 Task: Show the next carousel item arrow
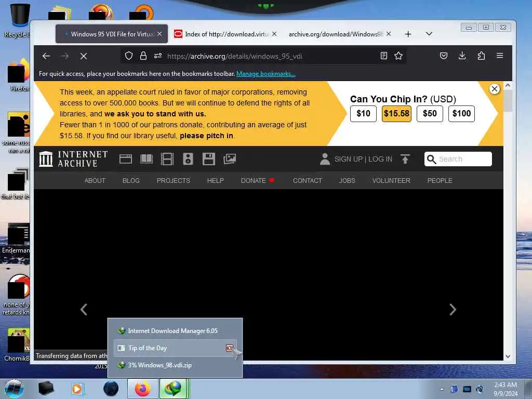tap(453, 310)
